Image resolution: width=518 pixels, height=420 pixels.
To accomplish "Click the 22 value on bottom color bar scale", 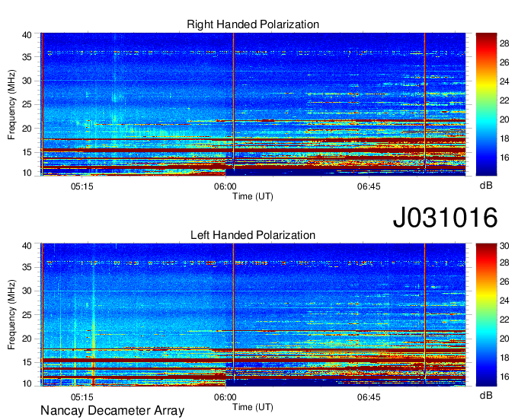I will point(504,320).
